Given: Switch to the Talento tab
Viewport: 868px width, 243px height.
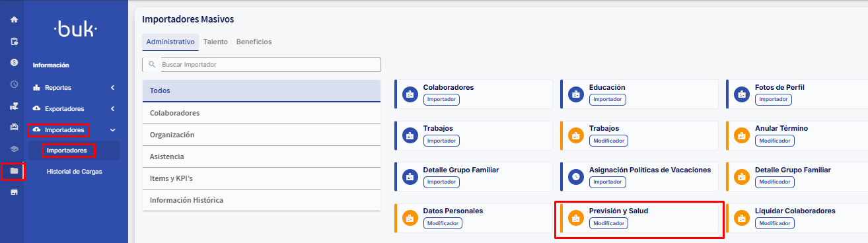Looking at the screenshot, I should 215,42.
